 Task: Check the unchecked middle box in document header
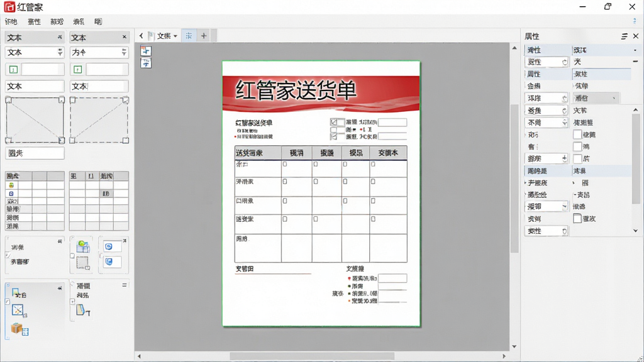[x=334, y=129]
